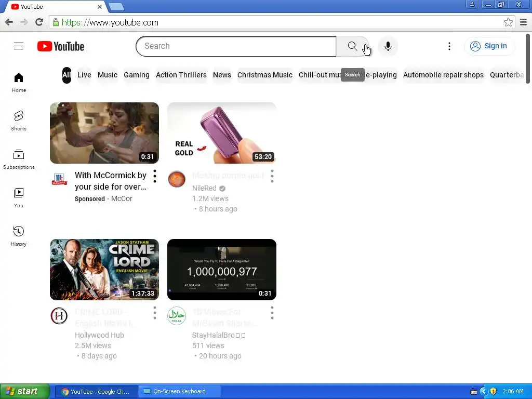Open StayHalalBro channel name link
This screenshot has width=532, height=399.
pyautogui.click(x=219, y=335)
